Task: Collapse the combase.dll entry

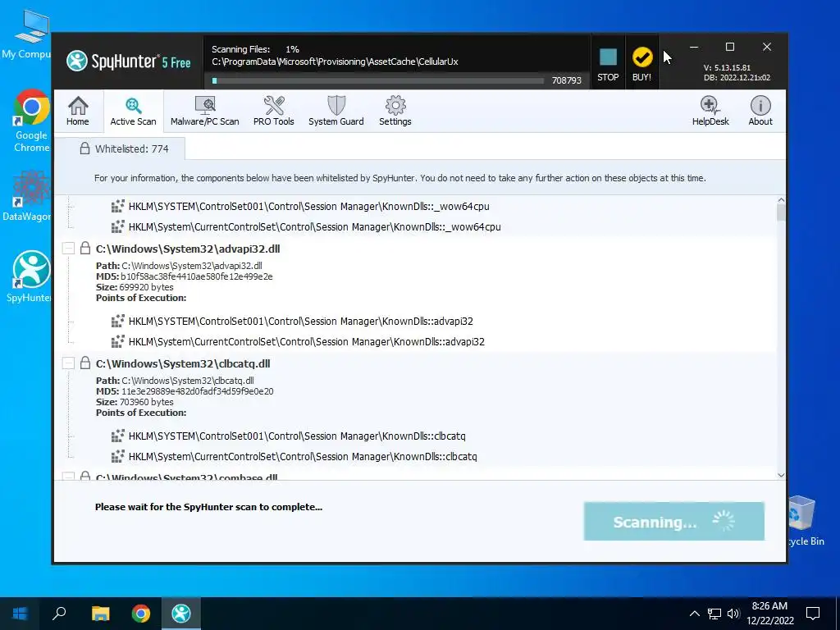Action: [x=68, y=477]
